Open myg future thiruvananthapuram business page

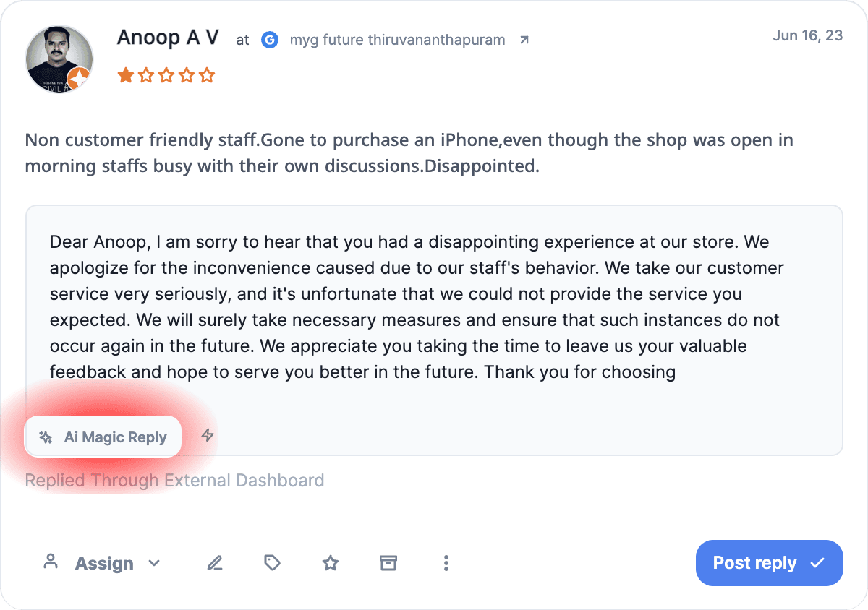pyautogui.click(x=397, y=40)
